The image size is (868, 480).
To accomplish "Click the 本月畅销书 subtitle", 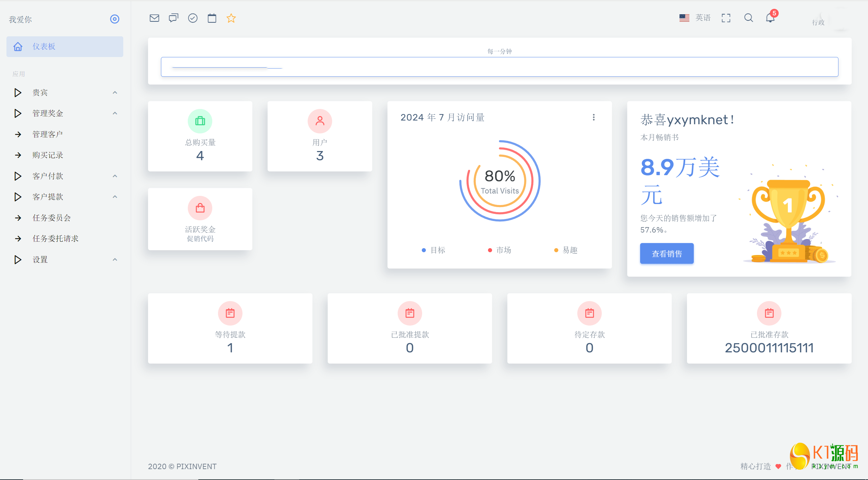I will click(659, 137).
